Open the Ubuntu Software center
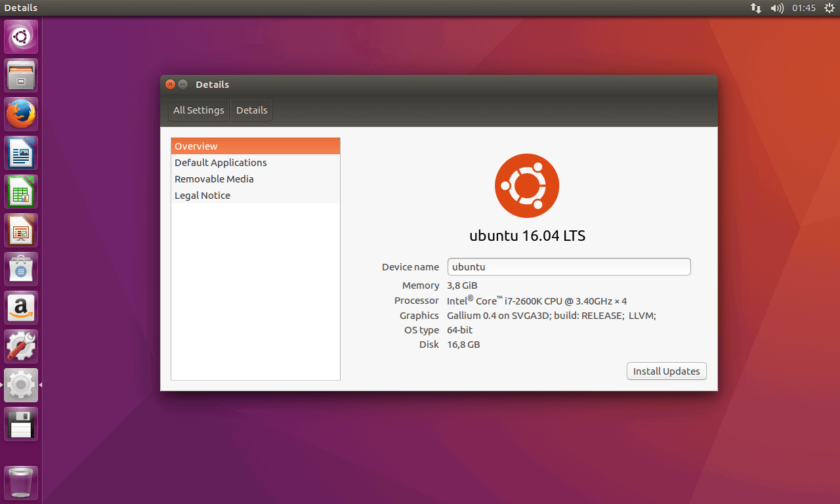This screenshot has width=840, height=504. (x=21, y=268)
